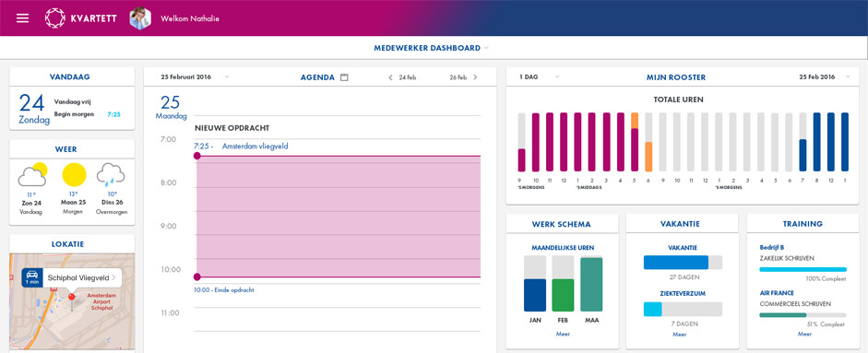Click the 26 feb navigation label
The width and height of the screenshot is (868, 353).
coord(458,77)
